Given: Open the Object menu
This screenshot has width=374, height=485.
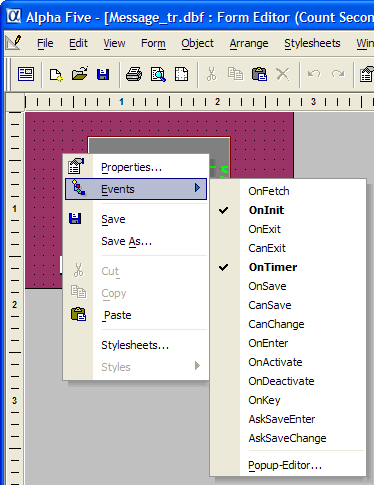Looking at the screenshot, I should pyautogui.click(x=198, y=43).
